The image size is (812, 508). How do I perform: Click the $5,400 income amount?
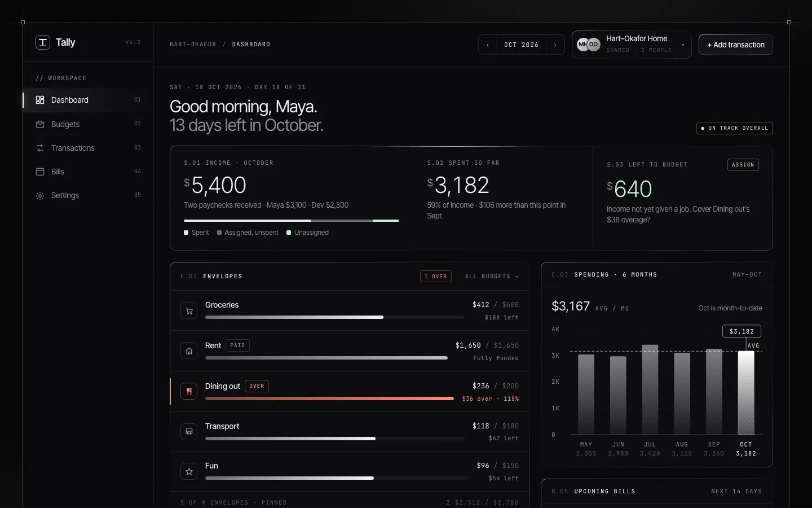click(x=215, y=185)
